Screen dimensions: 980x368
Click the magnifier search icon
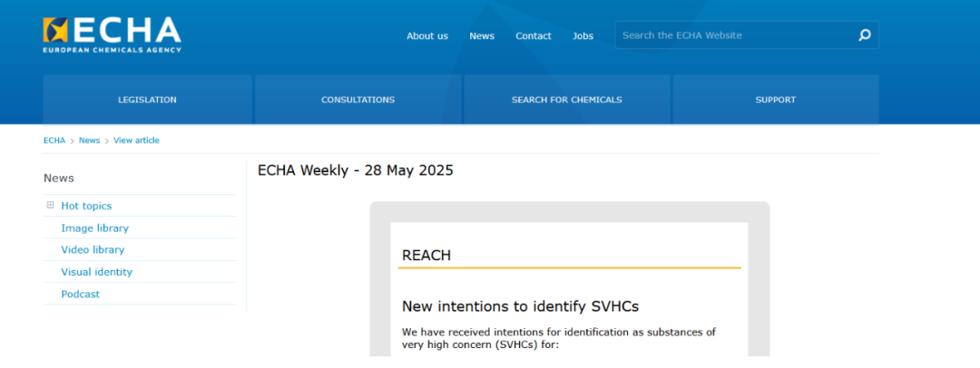click(865, 35)
